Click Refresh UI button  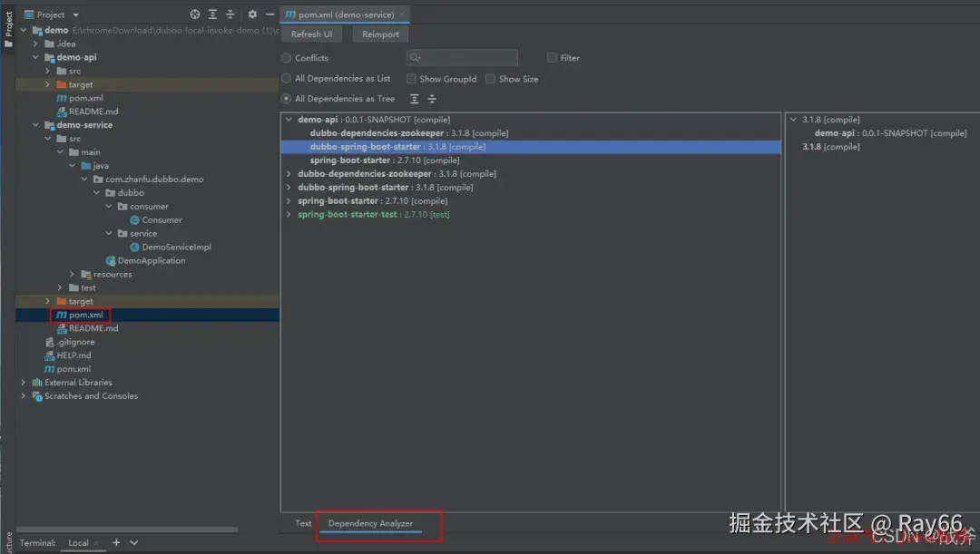[311, 34]
